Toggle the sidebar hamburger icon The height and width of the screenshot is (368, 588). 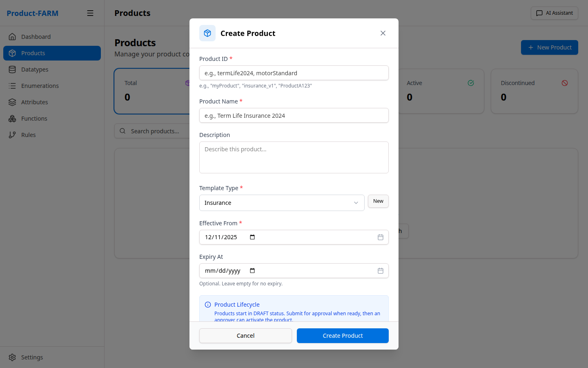click(90, 13)
